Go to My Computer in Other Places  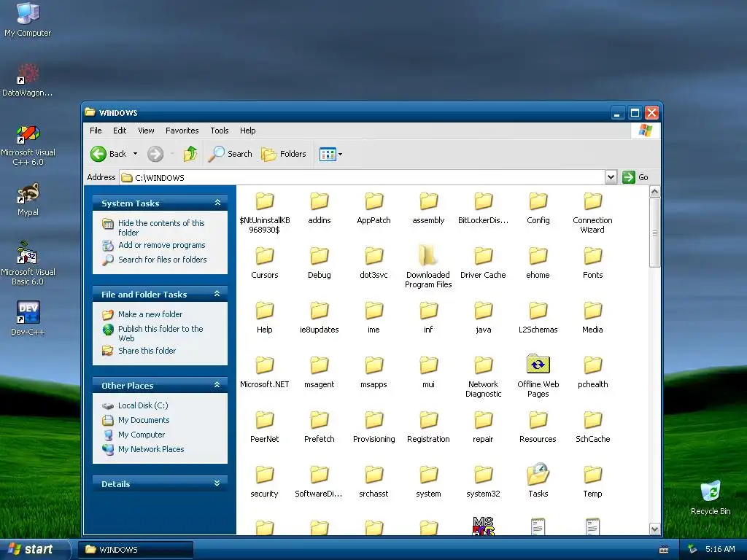tap(142, 435)
